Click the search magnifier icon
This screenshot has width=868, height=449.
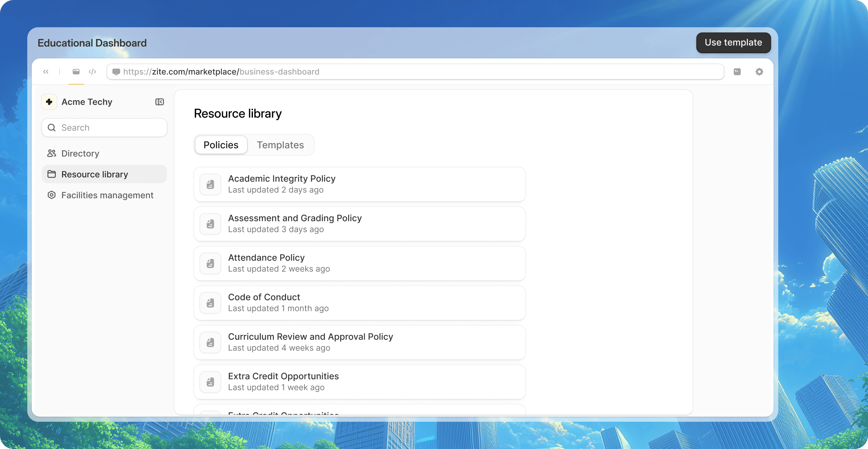pyautogui.click(x=51, y=127)
